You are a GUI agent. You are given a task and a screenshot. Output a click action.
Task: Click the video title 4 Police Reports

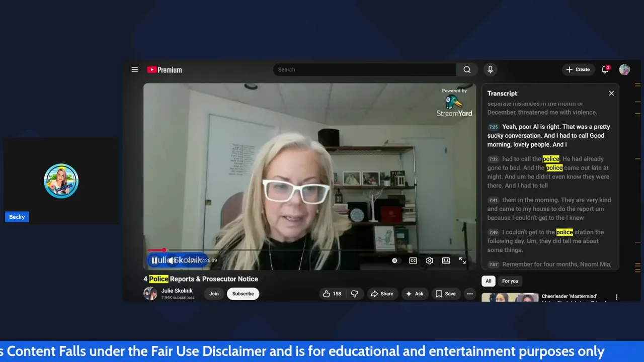point(201,279)
